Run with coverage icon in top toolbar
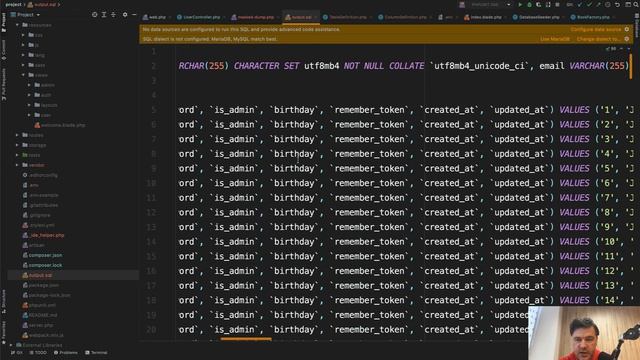Viewport: 640px width, 360px height. pos(539,5)
